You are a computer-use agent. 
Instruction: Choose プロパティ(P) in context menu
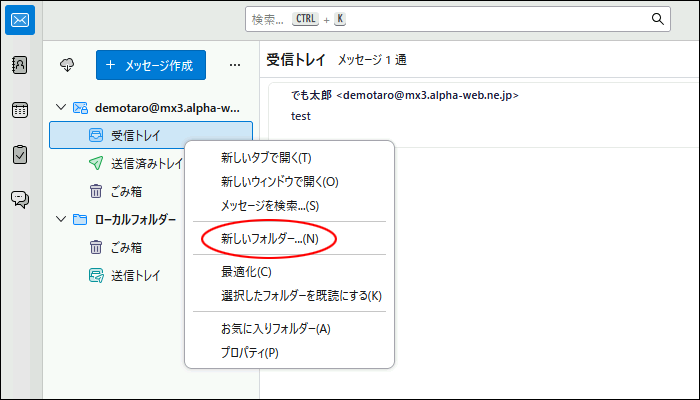tap(249, 353)
